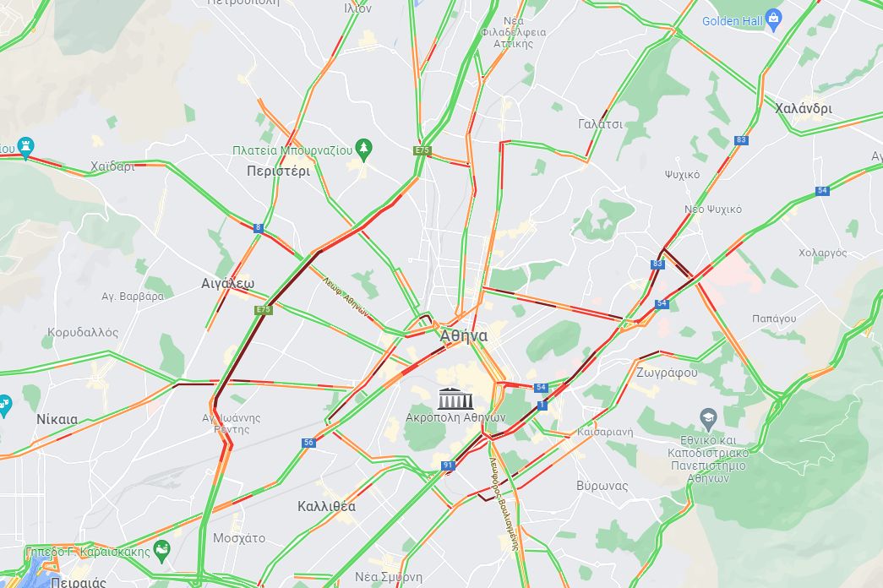Screen dimensions: 883x588
Task: Click the Εθνικό και Καποδιστριακό Πανεπιστήμιο label
Action: point(708,459)
